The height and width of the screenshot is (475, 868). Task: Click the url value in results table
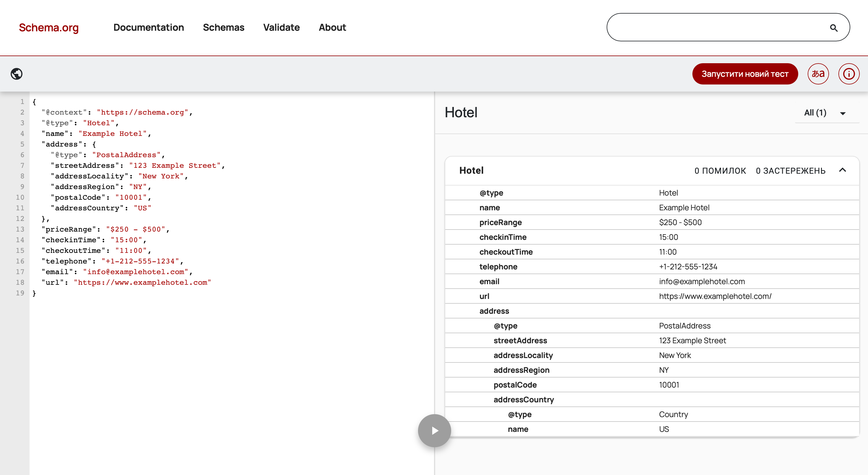(715, 296)
